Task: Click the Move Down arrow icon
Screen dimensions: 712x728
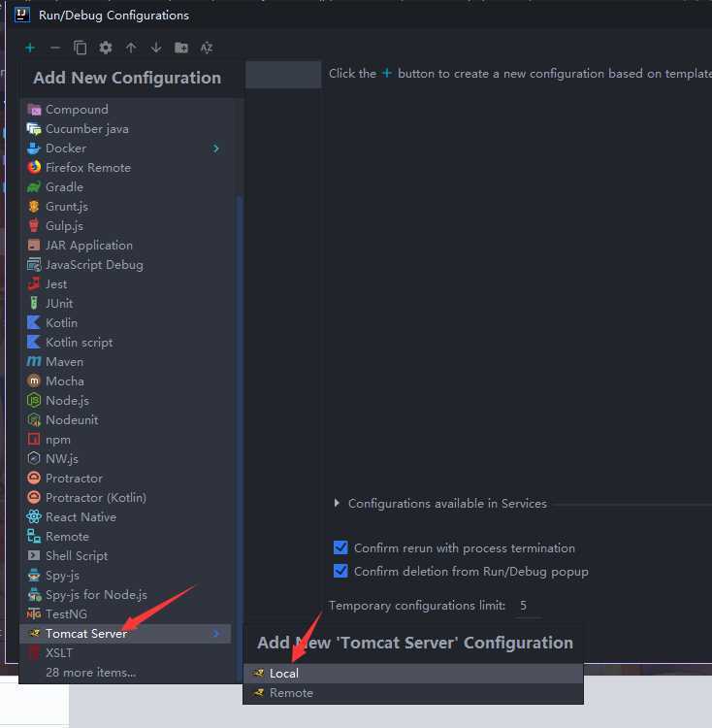Action: point(156,48)
